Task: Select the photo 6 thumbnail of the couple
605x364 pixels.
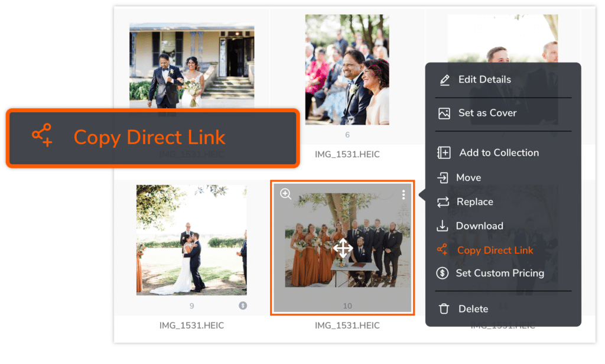Action: 347,70
